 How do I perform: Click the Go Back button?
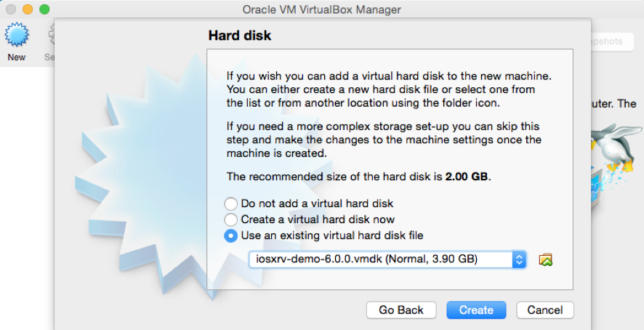(x=401, y=310)
